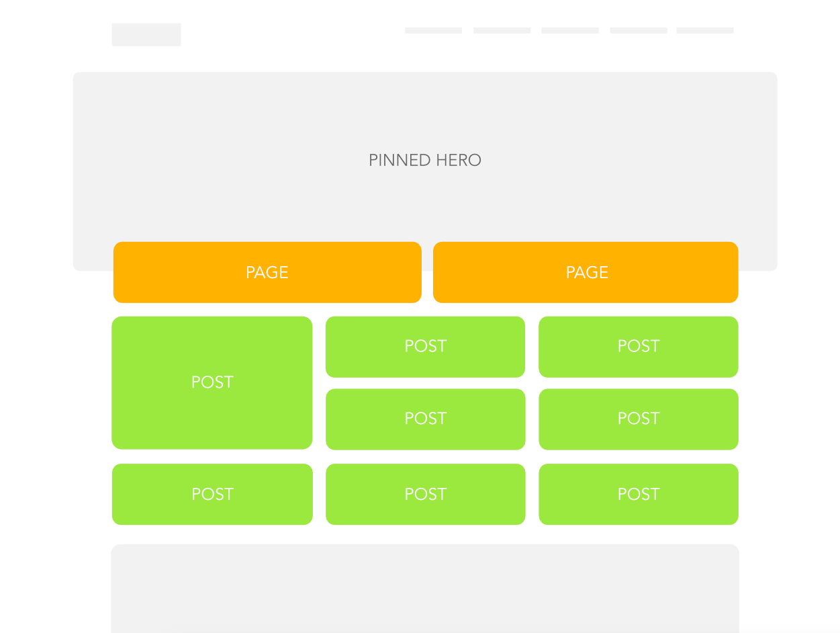This screenshot has height=633, width=840.
Task: Click the PINNED HERO banner
Action: [425, 156]
